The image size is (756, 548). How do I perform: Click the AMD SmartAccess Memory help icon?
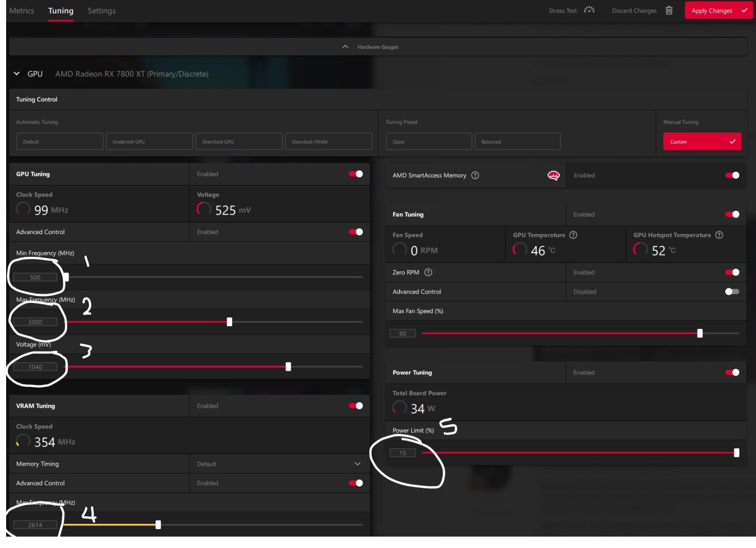click(x=475, y=175)
